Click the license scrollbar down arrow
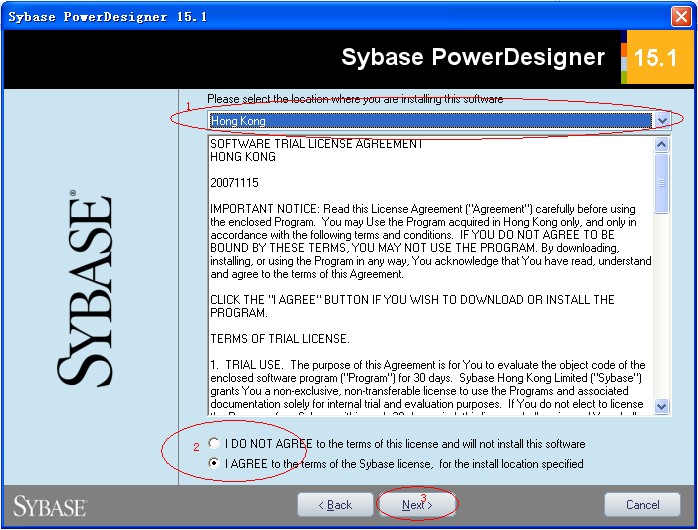The height and width of the screenshot is (530, 698). click(662, 406)
